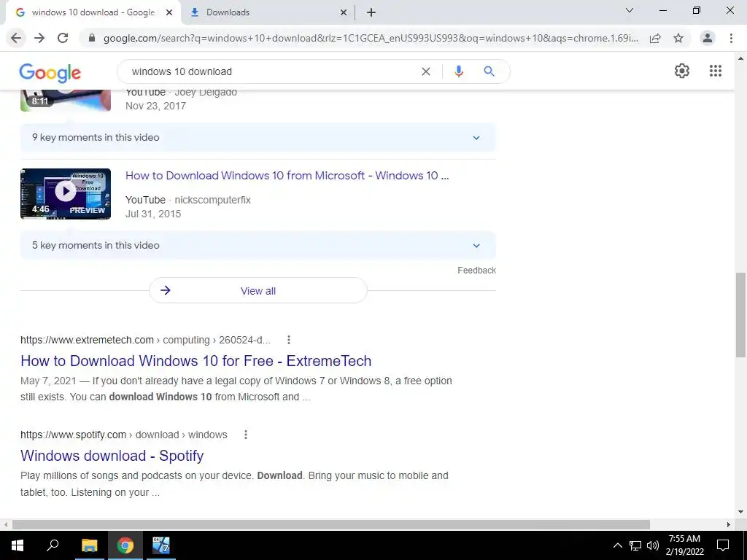Submit Google search magnifier icon
The width and height of the screenshot is (747, 560).
[489, 71]
